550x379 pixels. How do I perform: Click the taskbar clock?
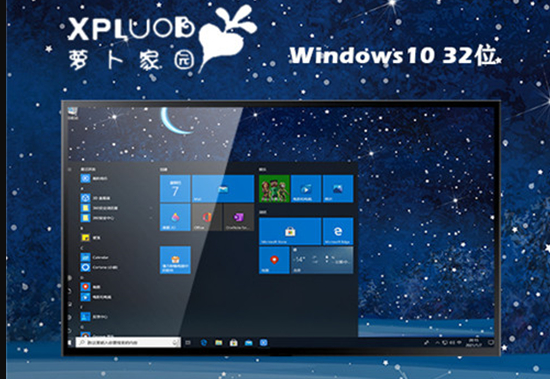(x=474, y=343)
